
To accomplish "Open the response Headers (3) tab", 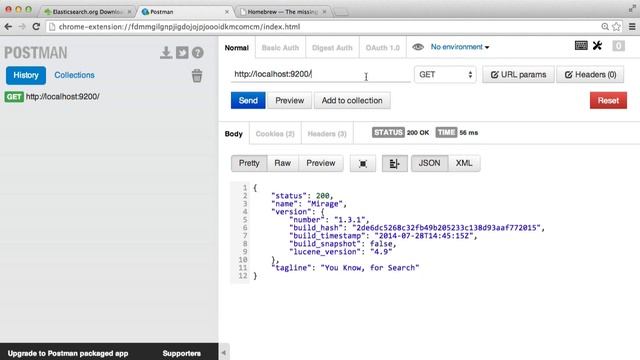I will tap(327, 134).
